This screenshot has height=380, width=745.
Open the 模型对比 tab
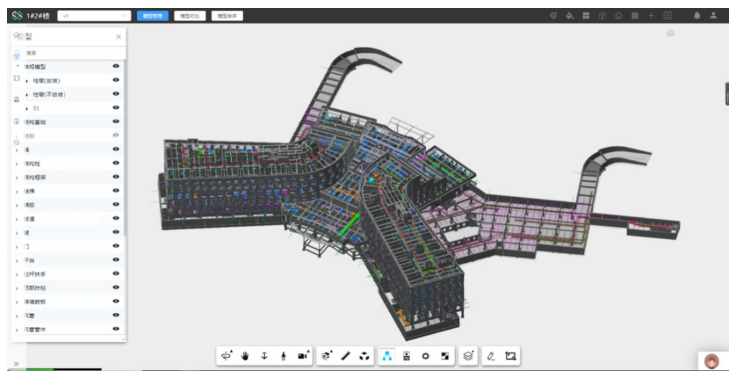click(x=190, y=16)
